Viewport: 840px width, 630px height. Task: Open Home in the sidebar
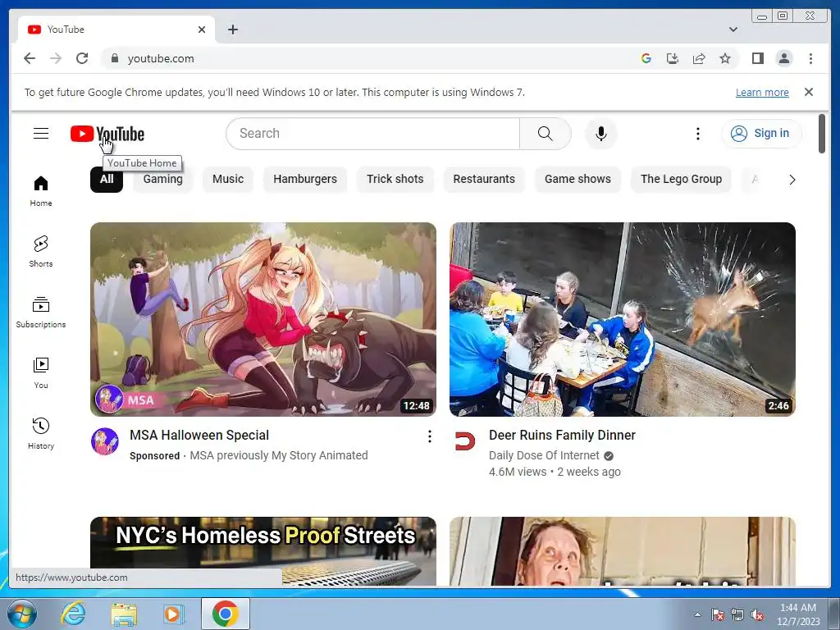pyautogui.click(x=41, y=191)
